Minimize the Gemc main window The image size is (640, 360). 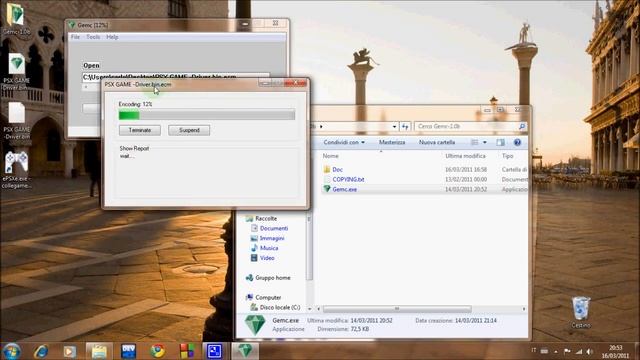pos(244,24)
